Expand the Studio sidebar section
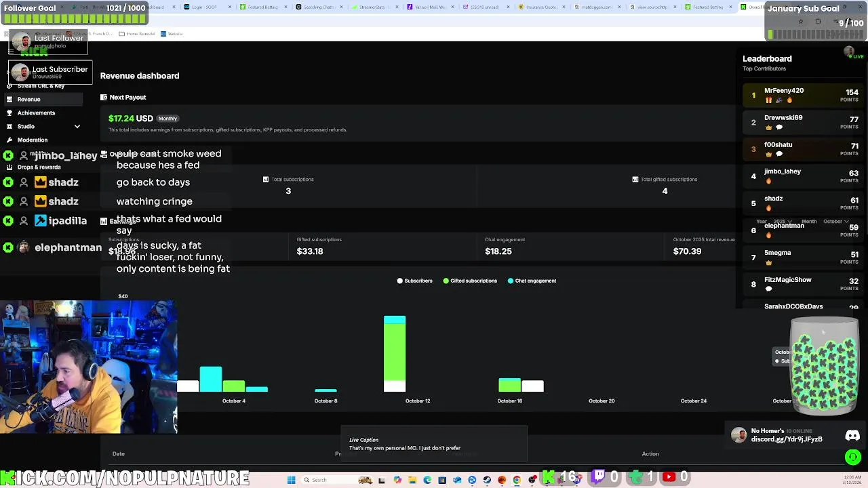The width and height of the screenshot is (868, 488). (x=42, y=126)
